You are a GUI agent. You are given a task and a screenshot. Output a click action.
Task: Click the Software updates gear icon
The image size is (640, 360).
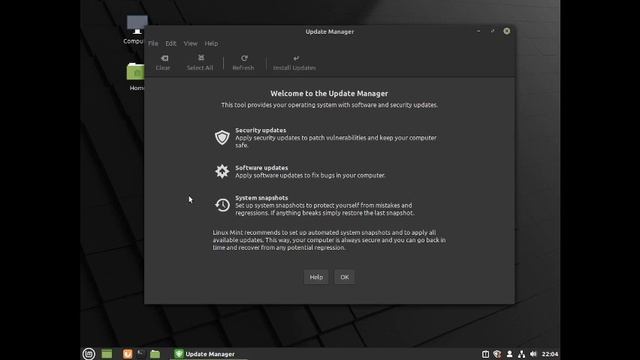[x=222, y=171]
